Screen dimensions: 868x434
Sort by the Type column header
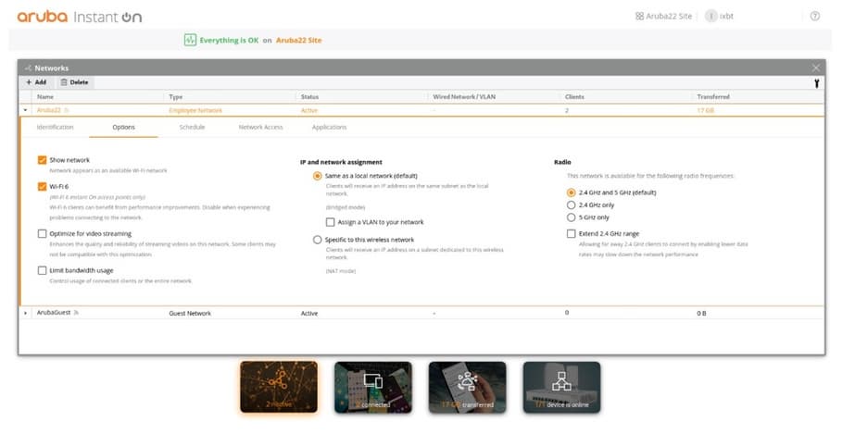pos(175,97)
